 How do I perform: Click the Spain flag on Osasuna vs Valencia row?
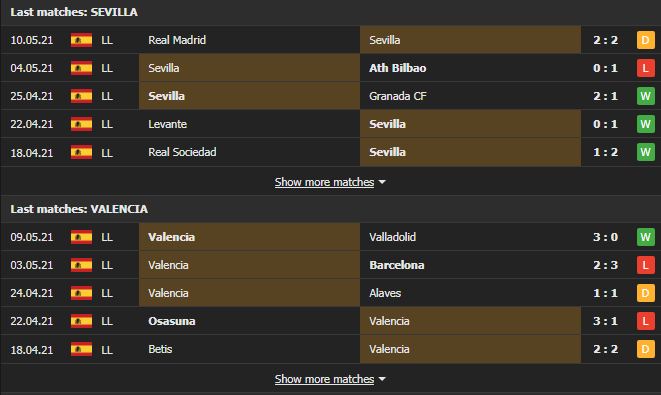(x=81, y=321)
